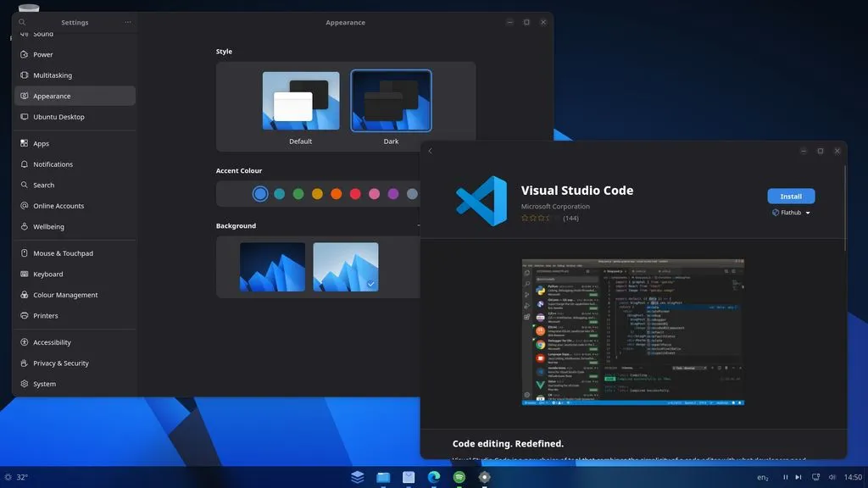View the 144 ratings link
Screen dimensions: 868x488
pos(570,218)
